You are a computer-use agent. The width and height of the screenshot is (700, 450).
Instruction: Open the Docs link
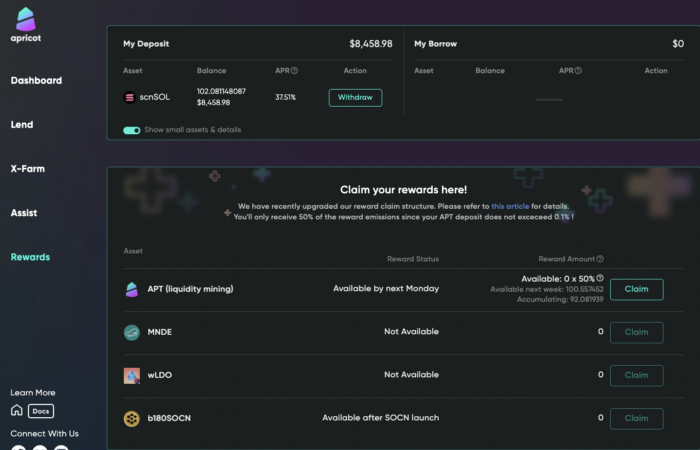tap(41, 411)
